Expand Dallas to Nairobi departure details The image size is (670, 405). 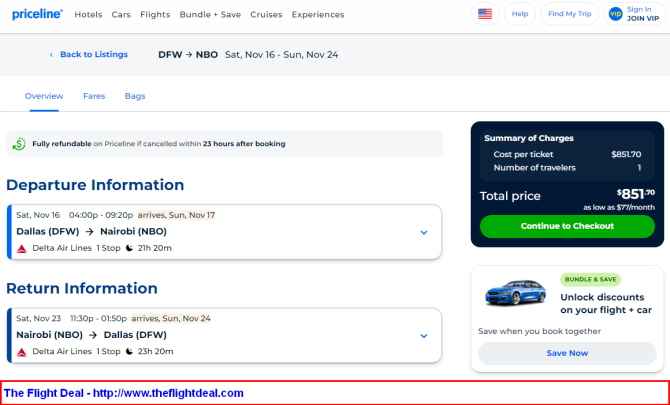click(x=424, y=232)
